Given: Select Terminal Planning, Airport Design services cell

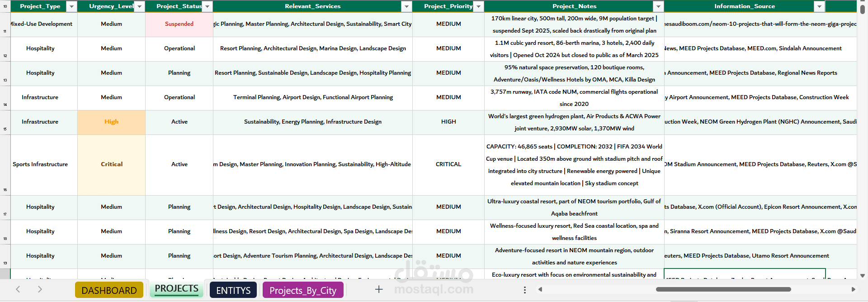Looking at the screenshot, I should pos(313,98).
